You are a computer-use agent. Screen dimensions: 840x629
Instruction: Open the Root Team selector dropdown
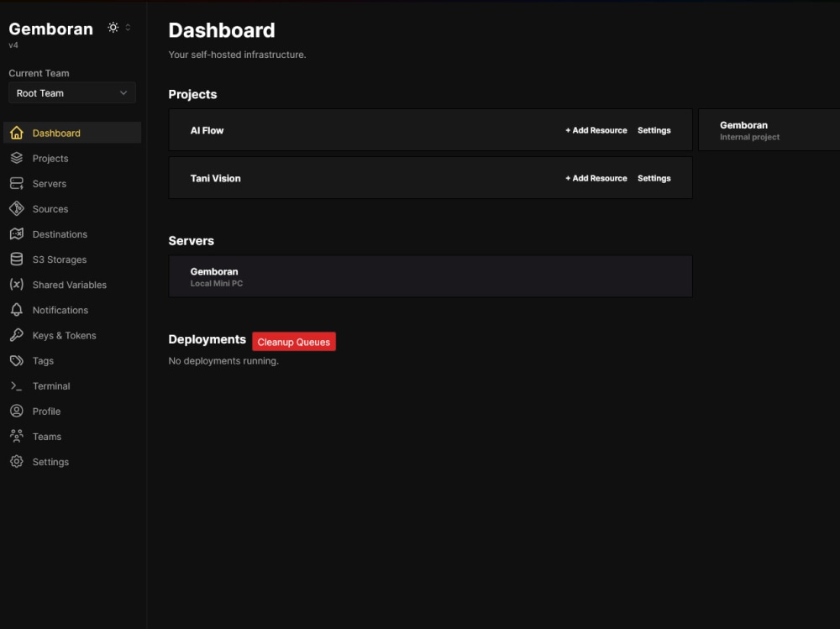point(71,92)
